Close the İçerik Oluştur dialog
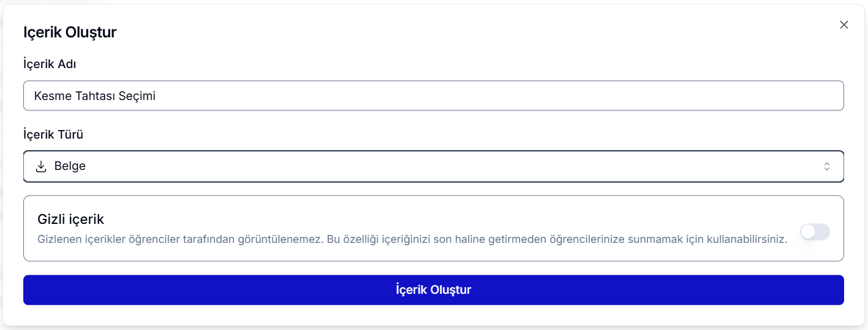The height and width of the screenshot is (330, 868). (843, 25)
